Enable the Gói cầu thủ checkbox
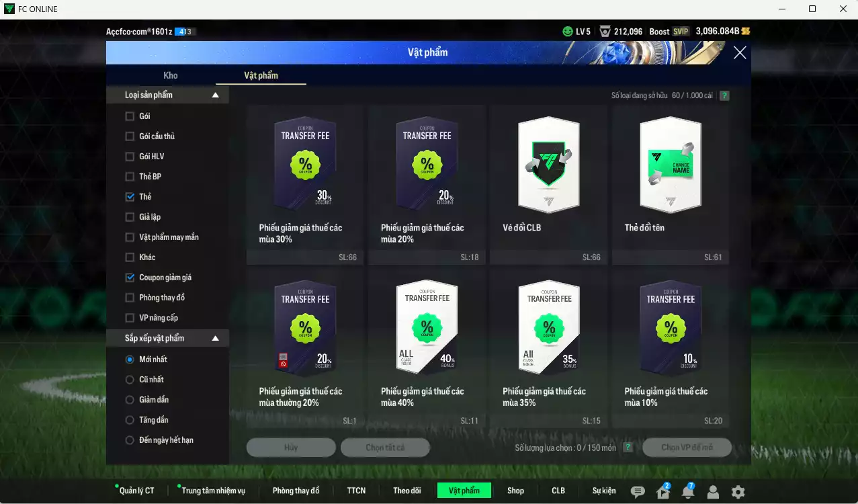This screenshot has height=504, width=858. click(130, 136)
